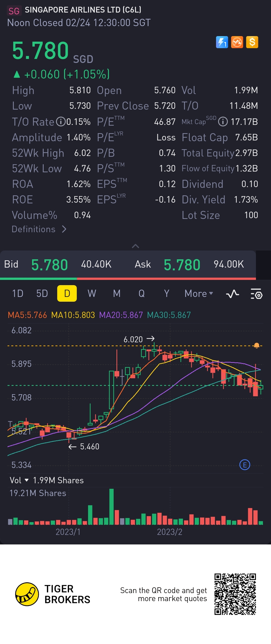This screenshot has width=271, height=644.
Task: Tap Scan the QR code caption
Action: (x=164, y=594)
